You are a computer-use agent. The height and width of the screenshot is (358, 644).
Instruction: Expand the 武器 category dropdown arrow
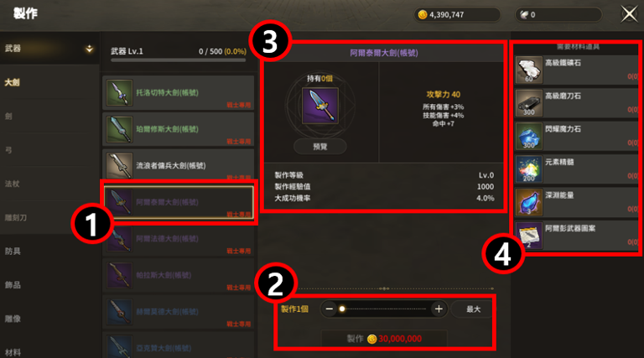(x=89, y=49)
